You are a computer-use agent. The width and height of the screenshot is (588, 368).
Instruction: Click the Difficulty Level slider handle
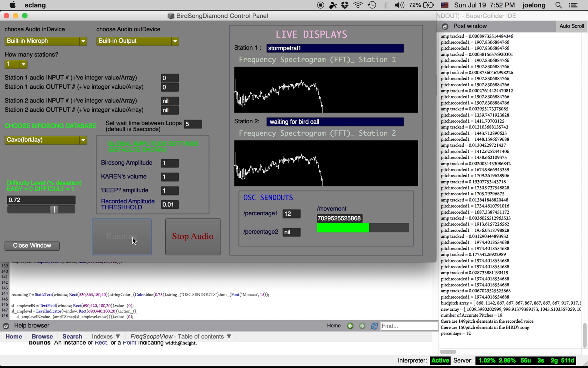(54, 209)
